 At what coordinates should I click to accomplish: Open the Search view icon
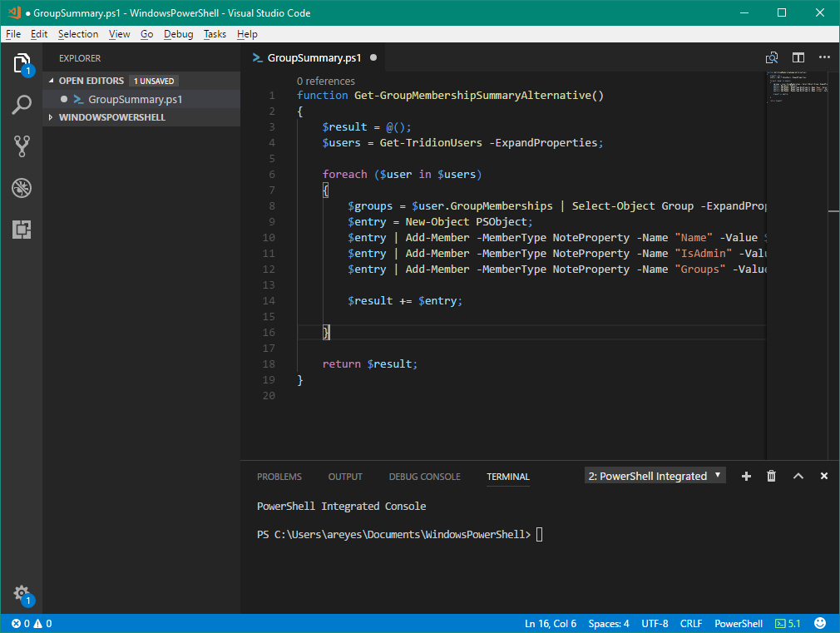click(22, 105)
